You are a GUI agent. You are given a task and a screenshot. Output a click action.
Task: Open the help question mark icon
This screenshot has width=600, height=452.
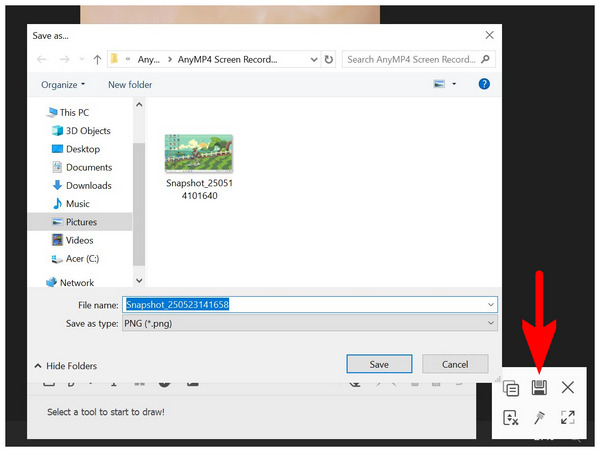(x=484, y=84)
